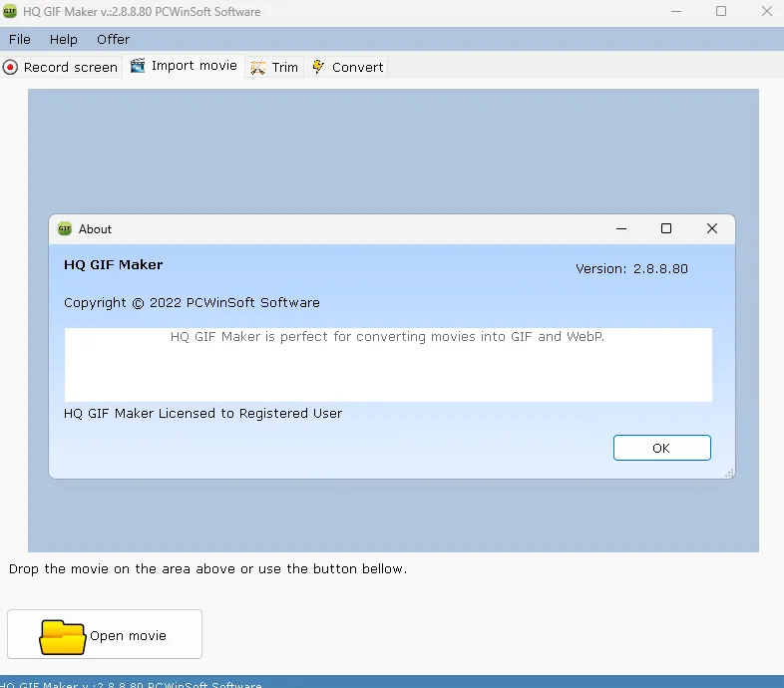
Task: Click the yellow folder icon
Action: 63,636
